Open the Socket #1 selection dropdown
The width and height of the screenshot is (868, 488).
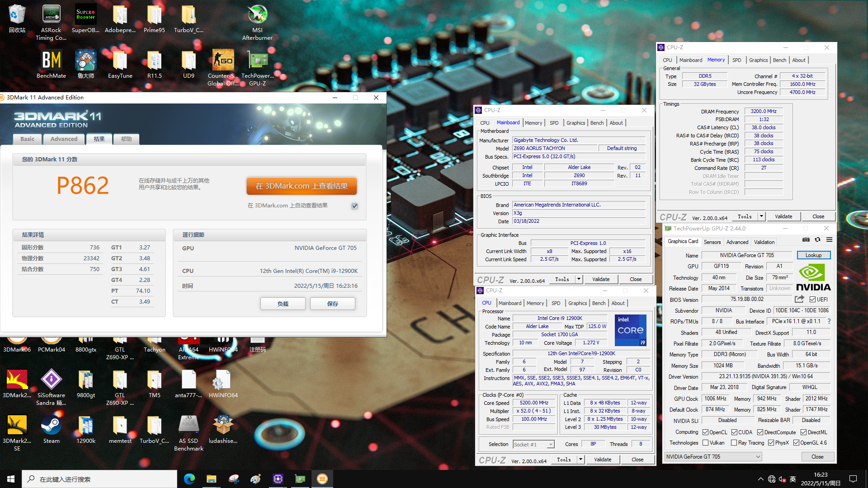[x=533, y=445]
